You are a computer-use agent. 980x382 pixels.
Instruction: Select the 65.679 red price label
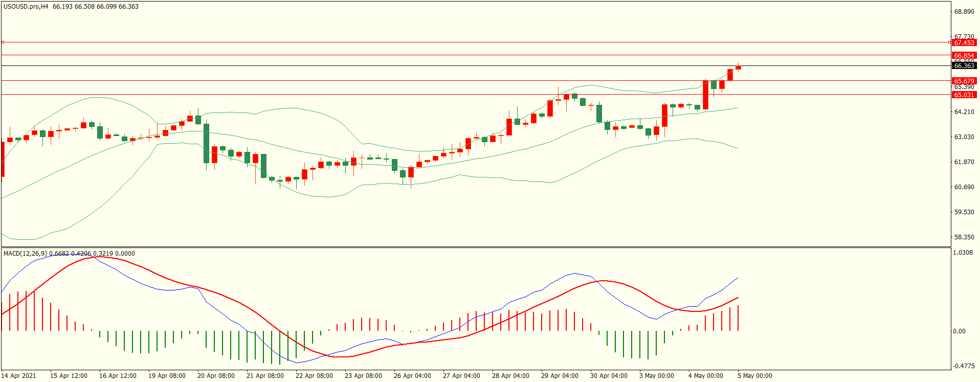[964, 81]
